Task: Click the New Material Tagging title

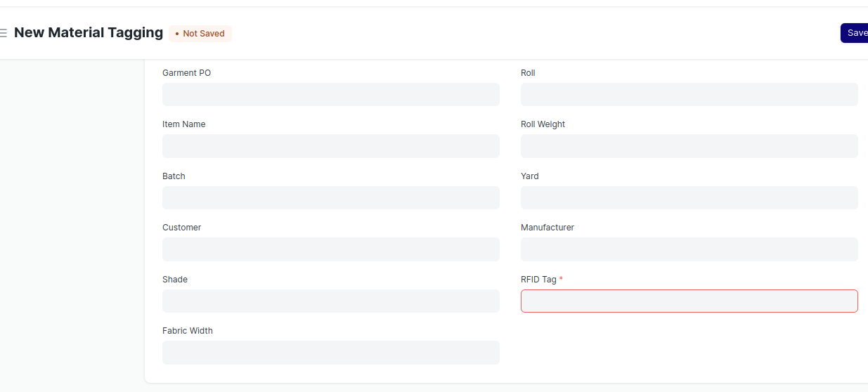Action: 89,32
